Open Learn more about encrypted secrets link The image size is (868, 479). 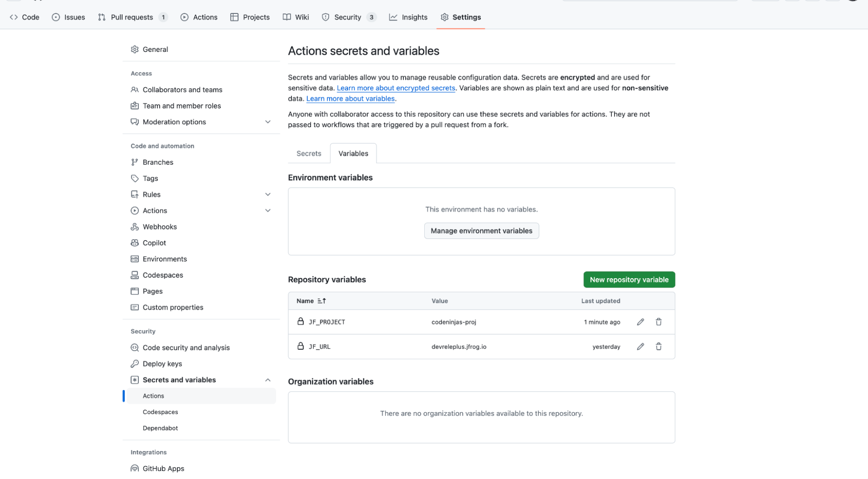pos(395,88)
